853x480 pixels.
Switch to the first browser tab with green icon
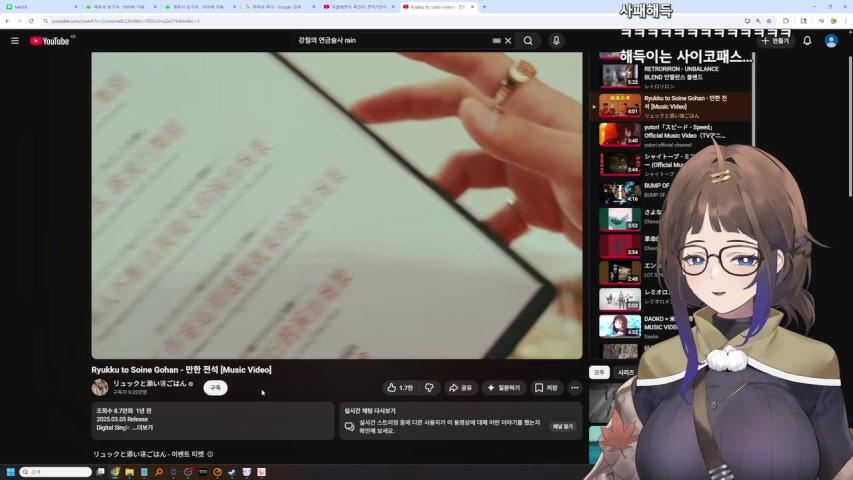point(41,7)
